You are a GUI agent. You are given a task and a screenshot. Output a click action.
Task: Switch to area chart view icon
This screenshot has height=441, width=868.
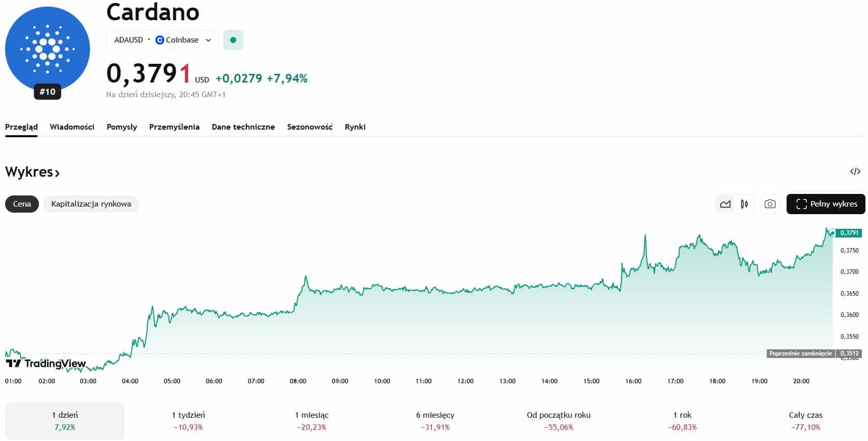point(725,204)
